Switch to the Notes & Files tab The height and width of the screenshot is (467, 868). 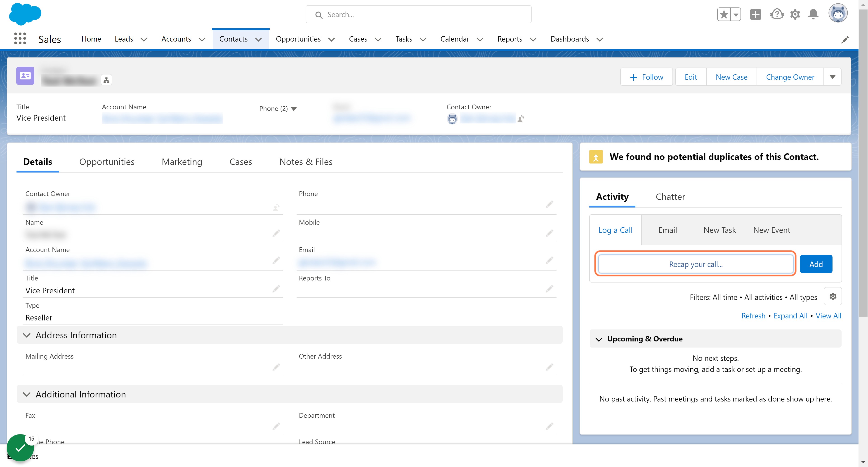tap(306, 162)
